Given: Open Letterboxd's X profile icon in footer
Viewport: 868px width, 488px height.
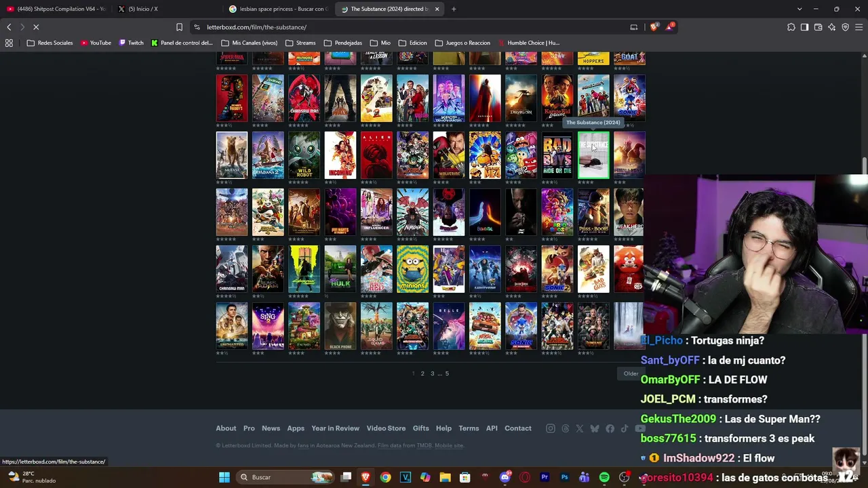Looking at the screenshot, I should pyautogui.click(x=580, y=428).
